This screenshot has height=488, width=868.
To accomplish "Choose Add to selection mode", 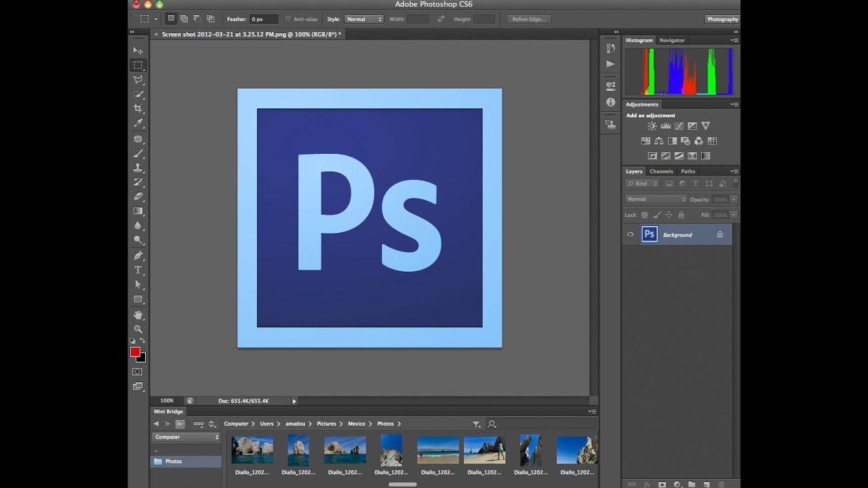I will (x=184, y=19).
